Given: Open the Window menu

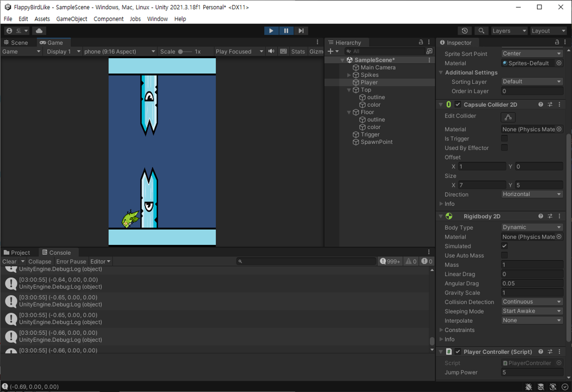Looking at the screenshot, I should 157,19.
